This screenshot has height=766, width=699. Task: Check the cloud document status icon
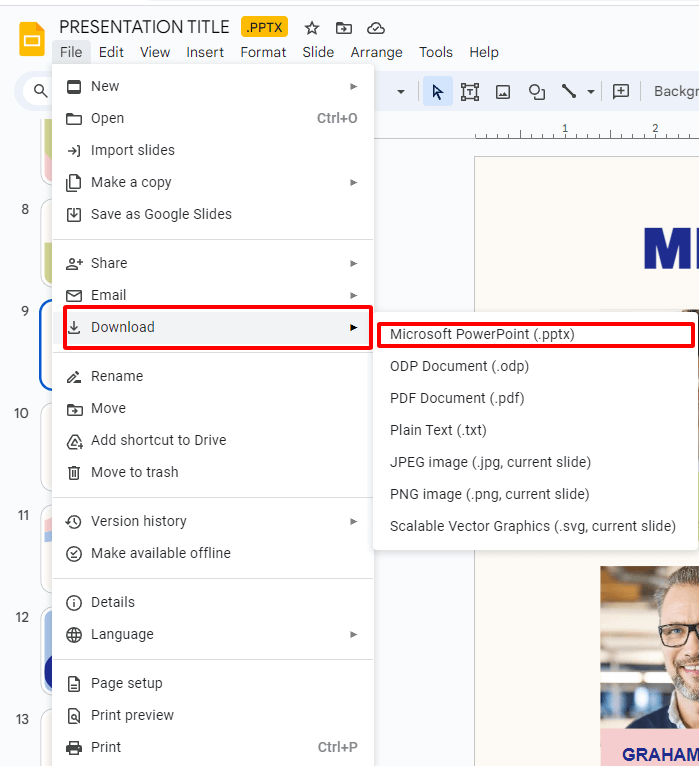tap(376, 27)
